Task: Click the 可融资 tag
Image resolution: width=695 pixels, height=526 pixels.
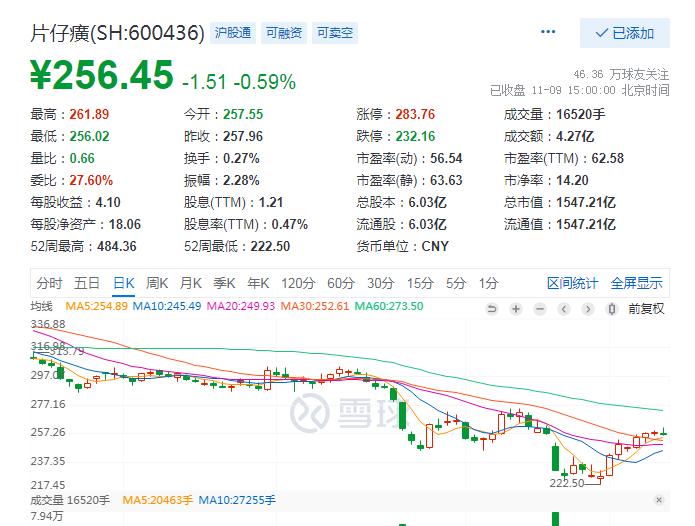Action: [x=284, y=33]
